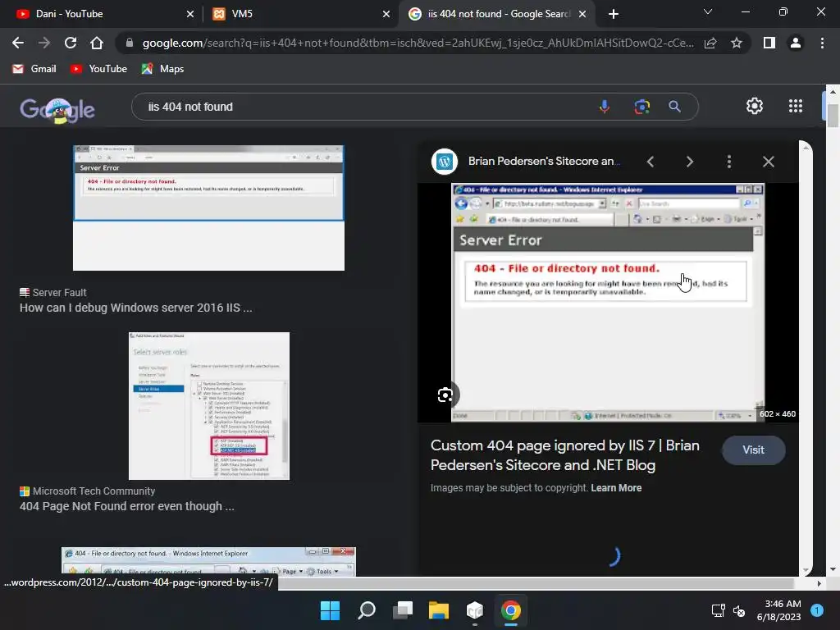Open How can I debug Windows server link
Viewport: 840px width, 630px height.
[135, 308]
